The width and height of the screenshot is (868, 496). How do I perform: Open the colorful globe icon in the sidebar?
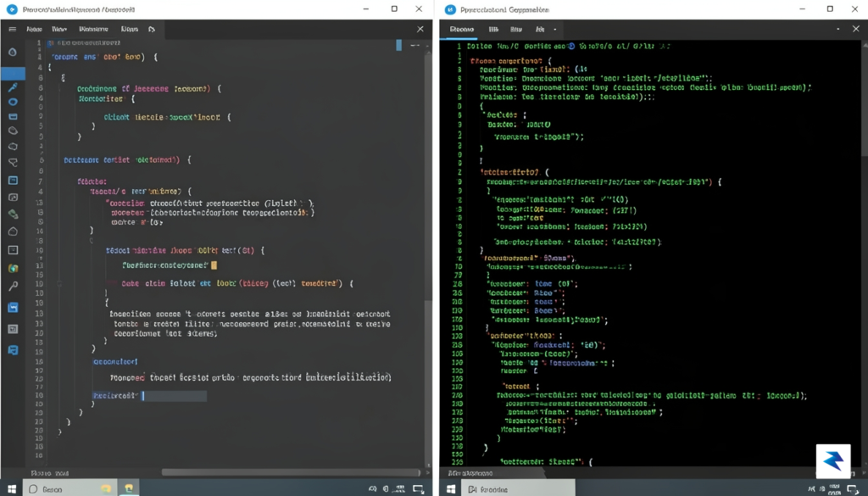[x=12, y=269]
